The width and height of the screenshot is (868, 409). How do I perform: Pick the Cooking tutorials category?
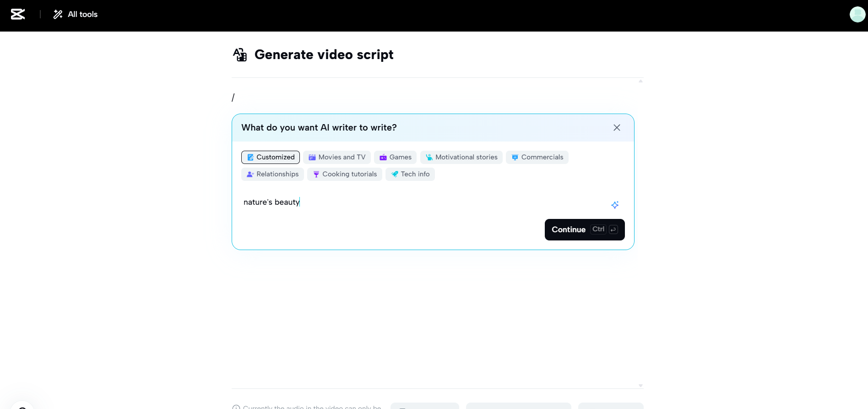(345, 174)
